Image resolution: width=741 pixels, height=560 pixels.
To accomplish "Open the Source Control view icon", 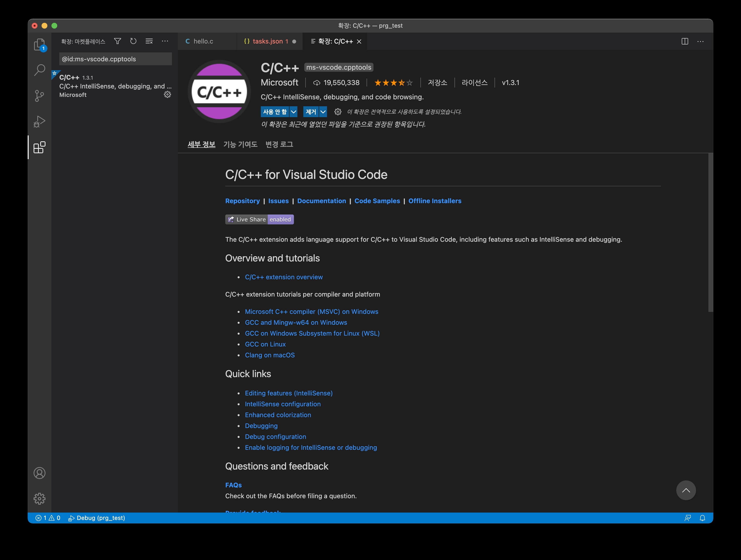I will 39,96.
